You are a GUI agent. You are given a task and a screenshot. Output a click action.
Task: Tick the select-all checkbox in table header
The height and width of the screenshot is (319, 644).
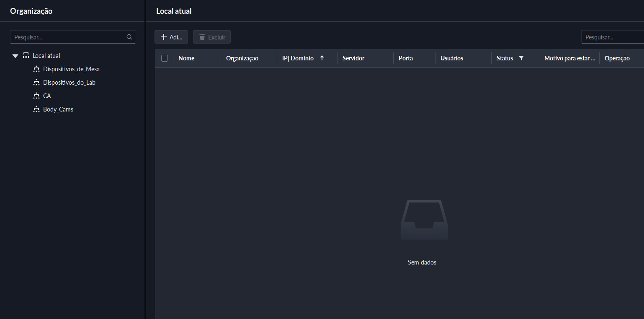[165, 58]
